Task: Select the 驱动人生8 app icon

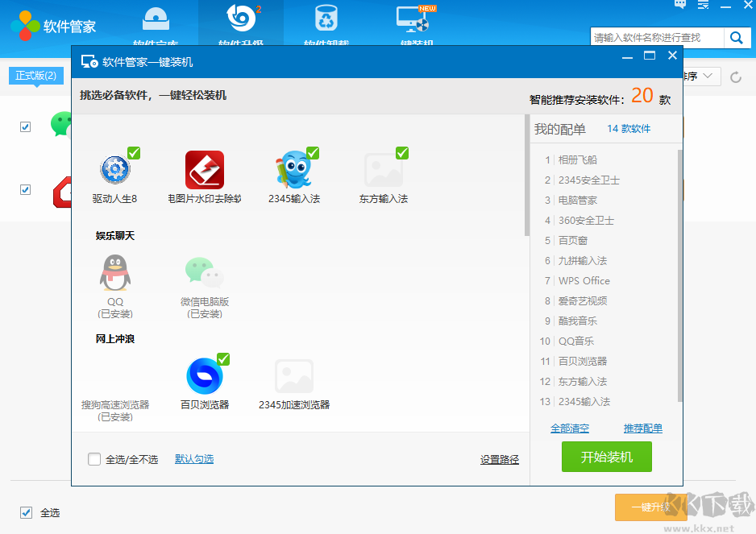Action: point(114,170)
